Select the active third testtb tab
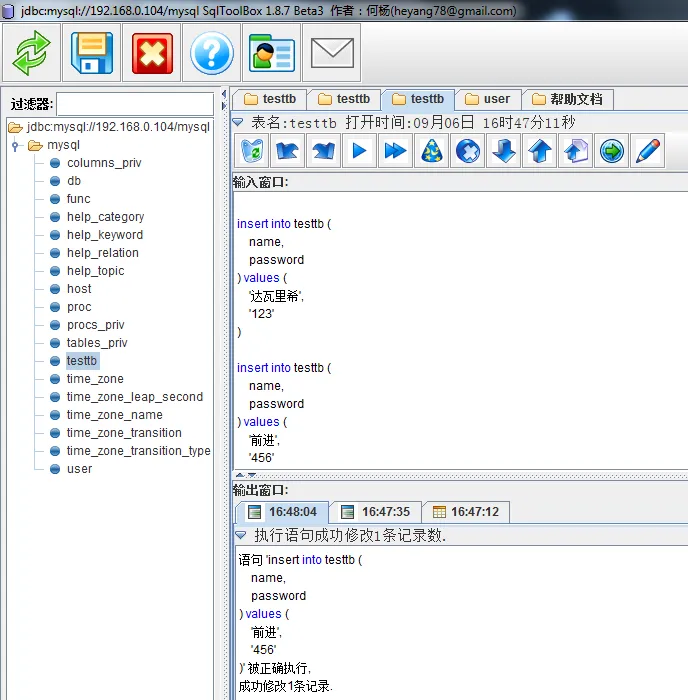This screenshot has width=688, height=700. pyautogui.click(x=418, y=99)
